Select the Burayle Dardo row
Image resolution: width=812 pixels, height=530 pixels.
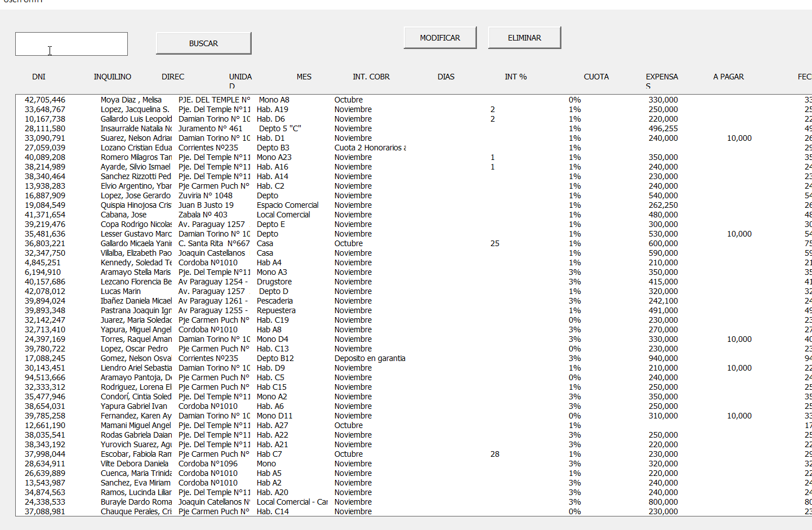(136, 502)
